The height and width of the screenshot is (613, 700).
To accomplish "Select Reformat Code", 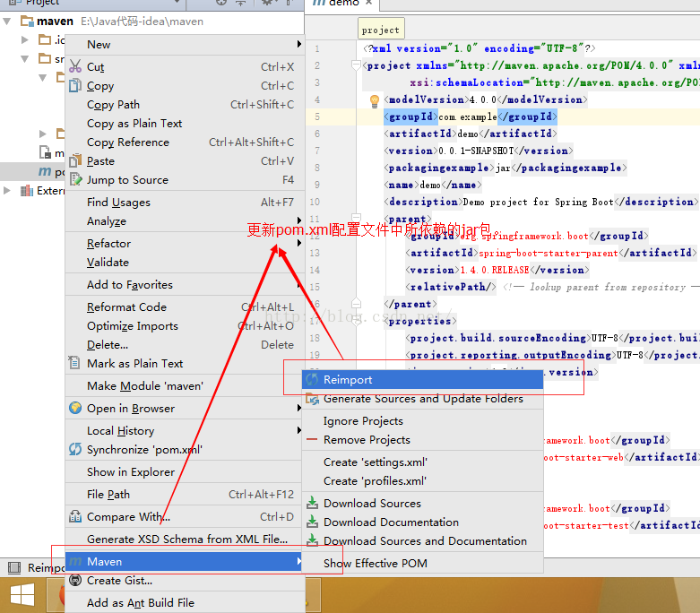I will point(185,307).
